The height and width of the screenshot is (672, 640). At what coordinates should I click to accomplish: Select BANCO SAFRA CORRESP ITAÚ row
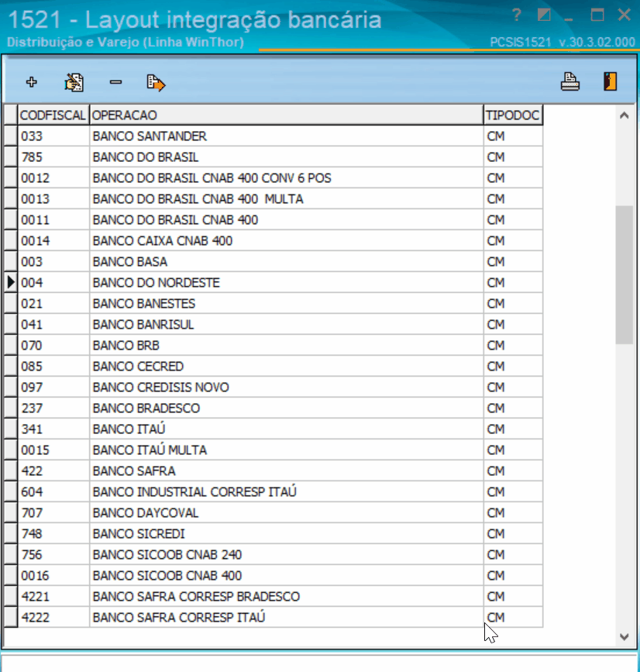tap(274, 617)
